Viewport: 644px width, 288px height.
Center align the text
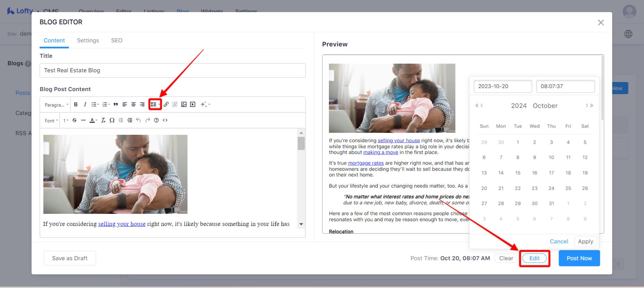133,105
